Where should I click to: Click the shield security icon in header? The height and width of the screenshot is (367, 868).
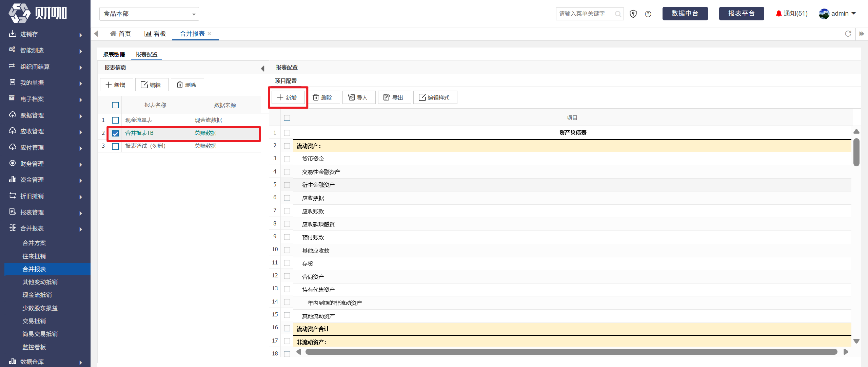tap(633, 14)
